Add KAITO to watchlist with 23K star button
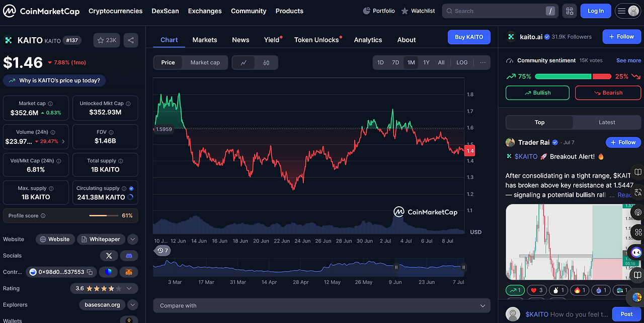 pos(107,40)
